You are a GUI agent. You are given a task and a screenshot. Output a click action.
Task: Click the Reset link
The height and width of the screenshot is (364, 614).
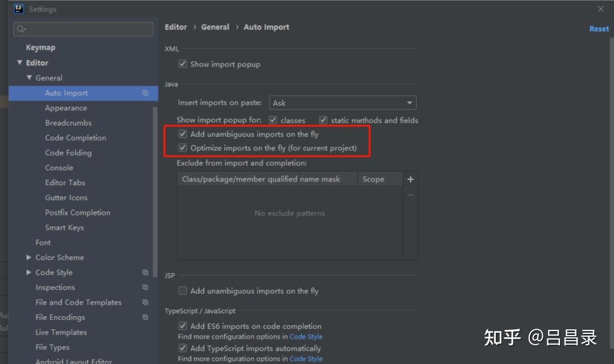[x=599, y=29]
